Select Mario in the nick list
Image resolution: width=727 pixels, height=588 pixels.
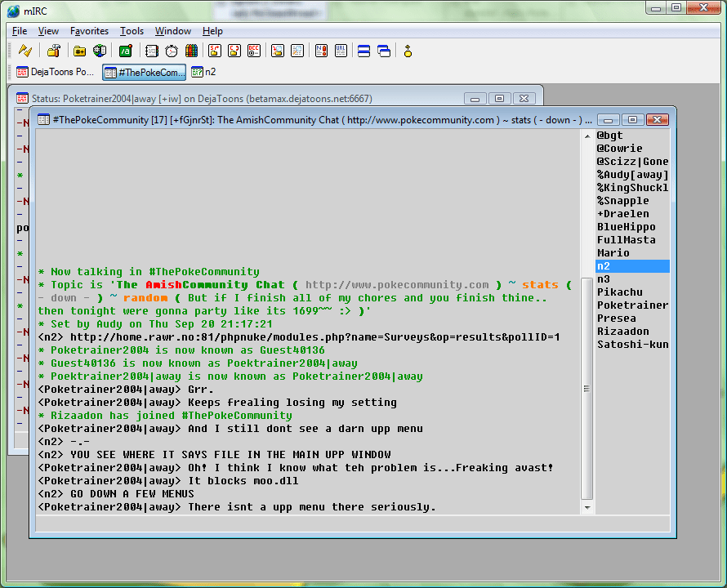pos(632,252)
